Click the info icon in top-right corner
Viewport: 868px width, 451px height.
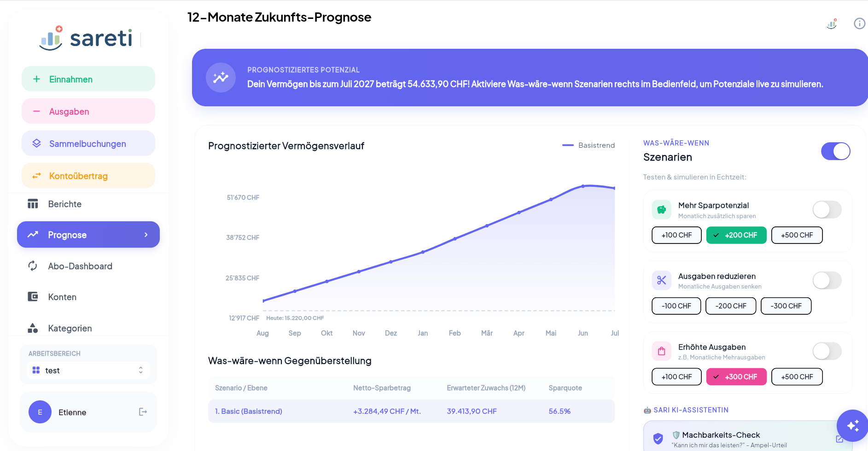pyautogui.click(x=859, y=23)
